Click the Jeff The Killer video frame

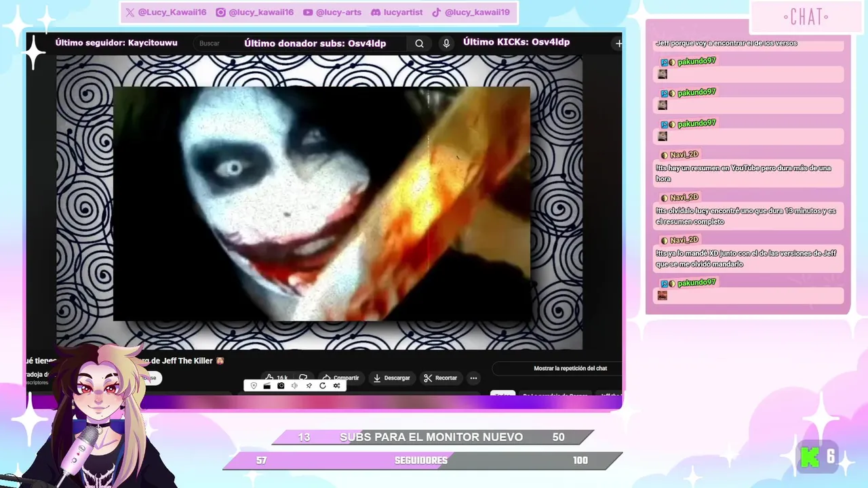[321, 203]
